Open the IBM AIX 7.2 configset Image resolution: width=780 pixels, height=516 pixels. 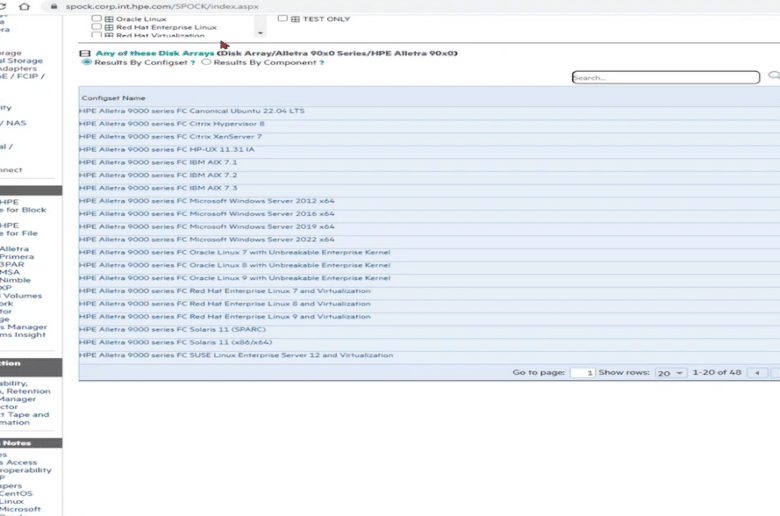pyautogui.click(x=158, y=176)
